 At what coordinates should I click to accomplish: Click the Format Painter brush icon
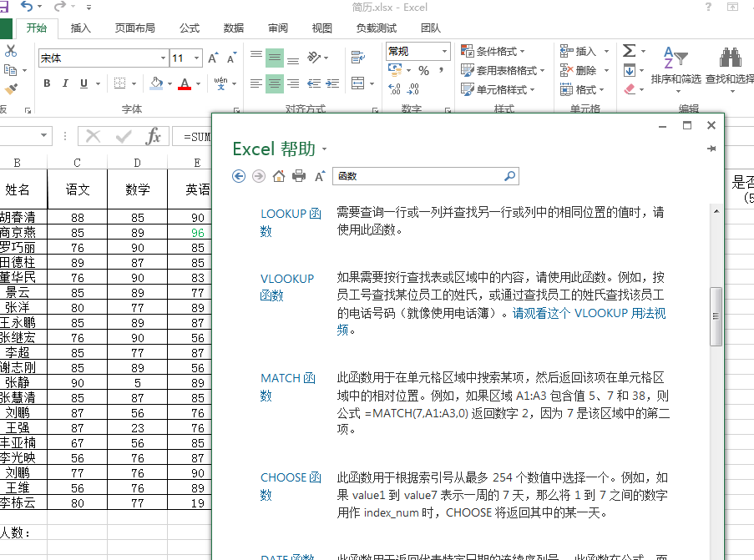point(11,89)
